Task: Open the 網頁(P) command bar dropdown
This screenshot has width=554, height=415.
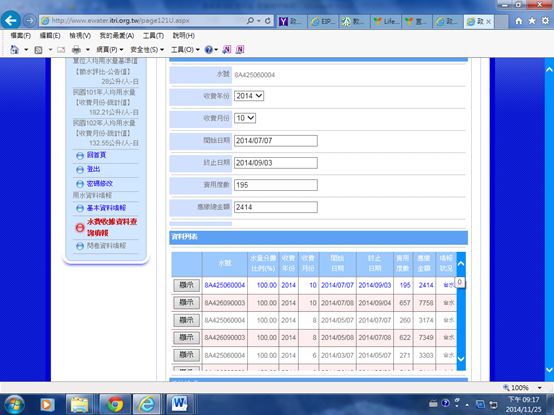Action: click(110, 50)
